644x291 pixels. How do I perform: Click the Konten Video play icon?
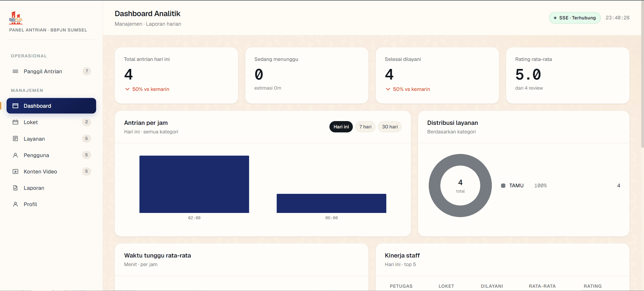point(15,171)
